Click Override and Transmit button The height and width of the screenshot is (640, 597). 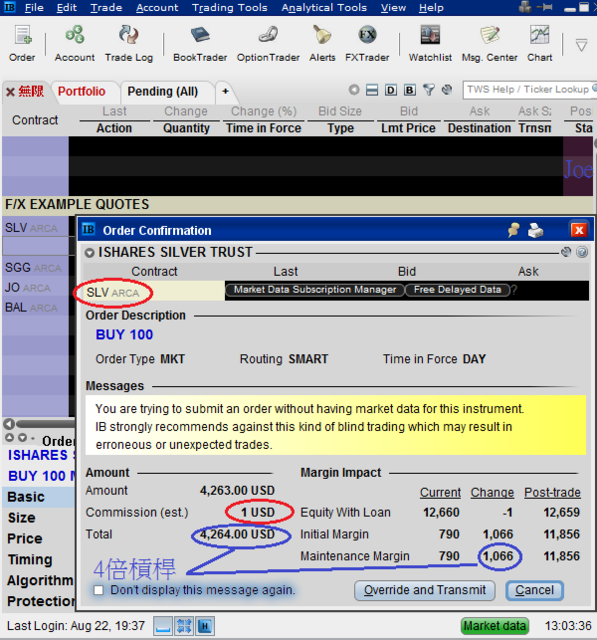click(x=425, y=590)
